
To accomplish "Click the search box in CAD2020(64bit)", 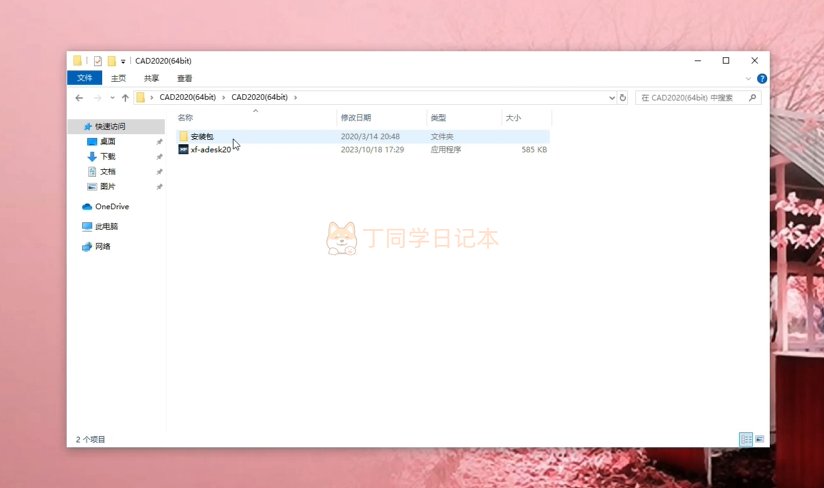I will tap(690, 98).
